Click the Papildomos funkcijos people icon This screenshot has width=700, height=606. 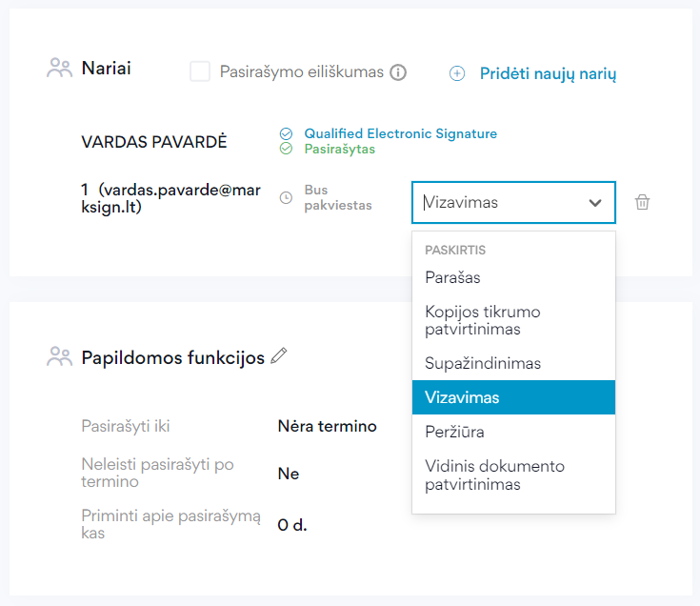click(x=59, y=356)
